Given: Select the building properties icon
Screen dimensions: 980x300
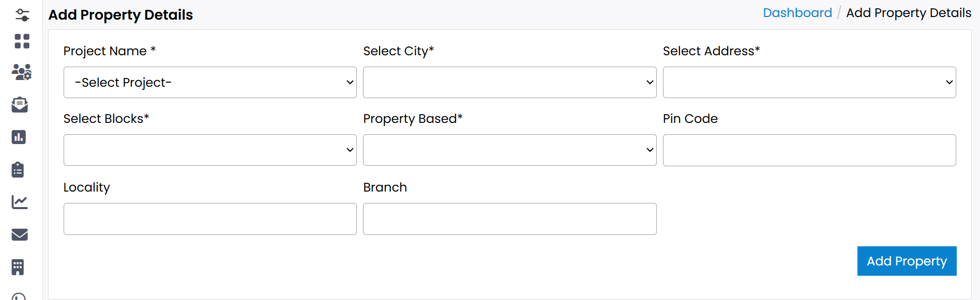Looking at the screenshot, I should [19, 267].
